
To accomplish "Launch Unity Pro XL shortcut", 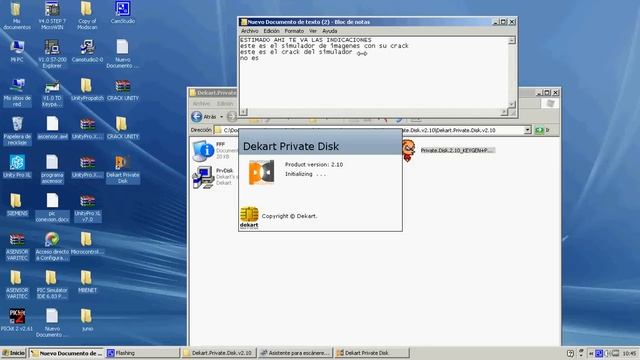I will (17, 167).
